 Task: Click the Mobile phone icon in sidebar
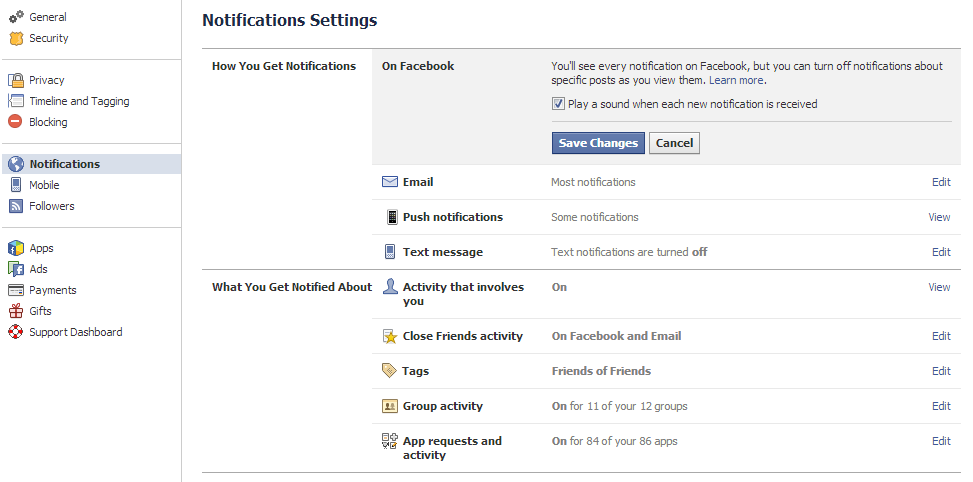pyautogui.click(x=15, y=185)
